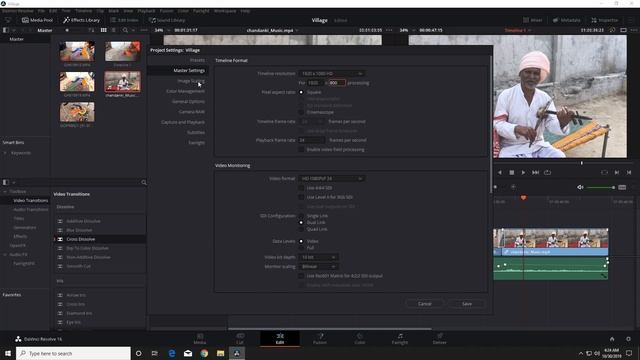Open the Effects Library panel
The image size is (640, 360).
pos(81,20)
